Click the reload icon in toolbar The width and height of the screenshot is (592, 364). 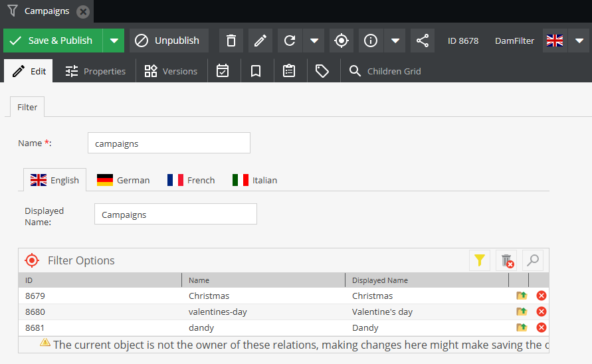(290, 41)
